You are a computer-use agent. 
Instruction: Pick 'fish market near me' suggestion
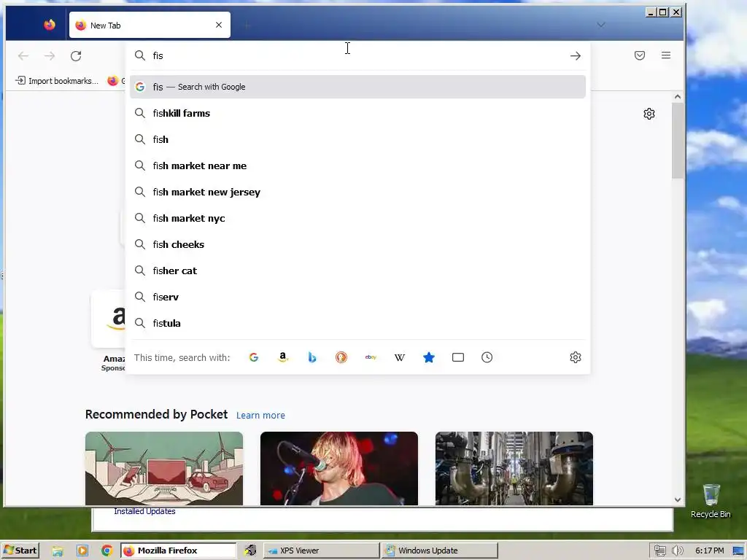(357, 166)
